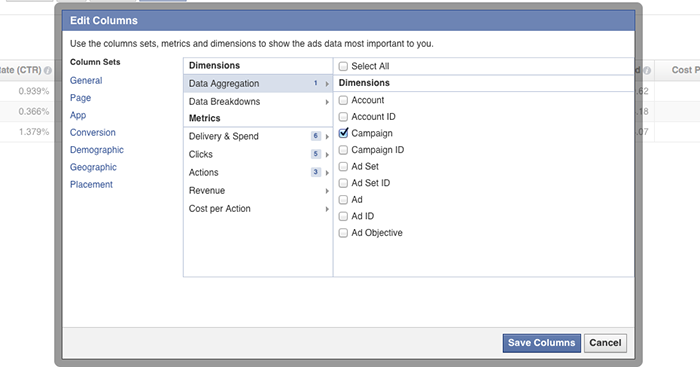Uncheck the Campaign checkbox

pos(343,133)
